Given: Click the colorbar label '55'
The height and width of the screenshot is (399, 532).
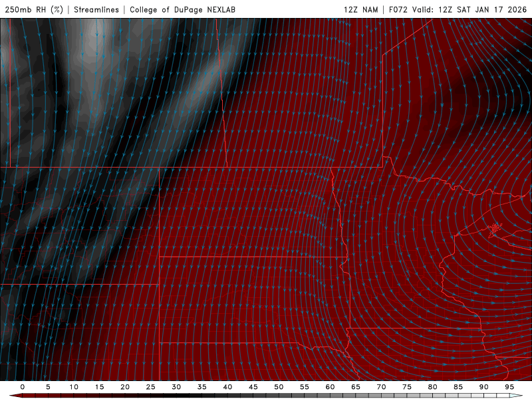Looking at the screenshot, I should (304, 387).
